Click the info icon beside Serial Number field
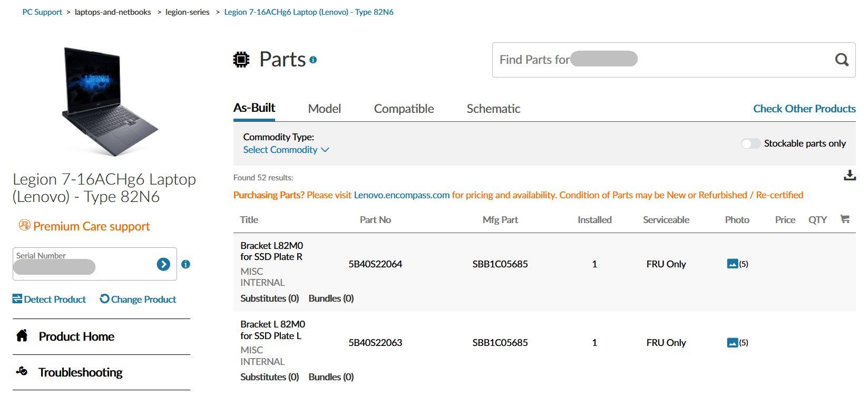 coord(186,264)
